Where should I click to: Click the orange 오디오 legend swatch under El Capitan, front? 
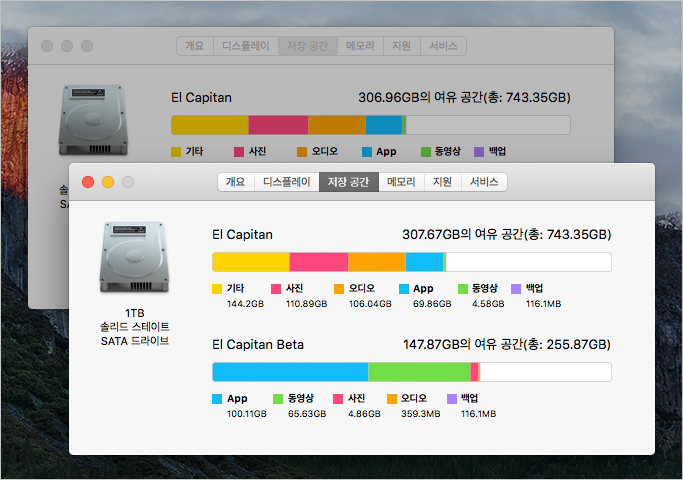click(x=339, y=289)
